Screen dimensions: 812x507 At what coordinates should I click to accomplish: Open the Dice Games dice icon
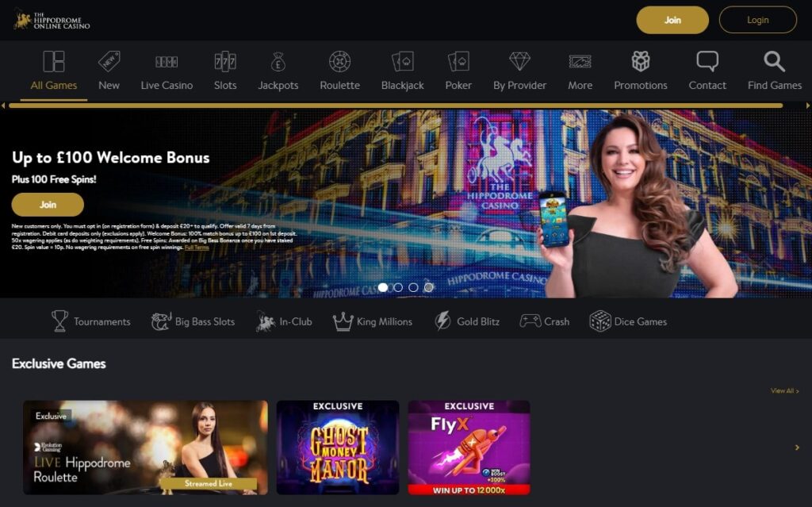point(600,321)
